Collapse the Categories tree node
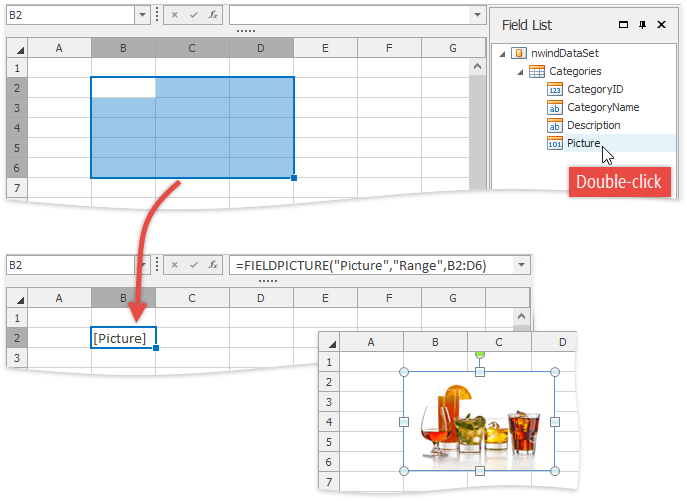687x501 pixels. pyautogui.click(x=520, y=71)
